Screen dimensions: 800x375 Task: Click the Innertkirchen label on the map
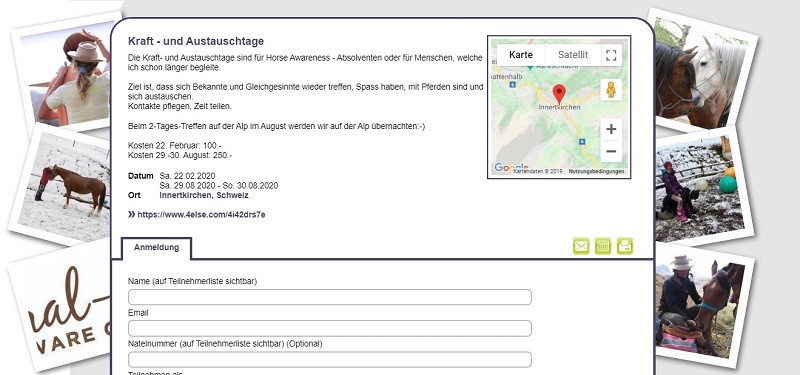pos(559,108)
